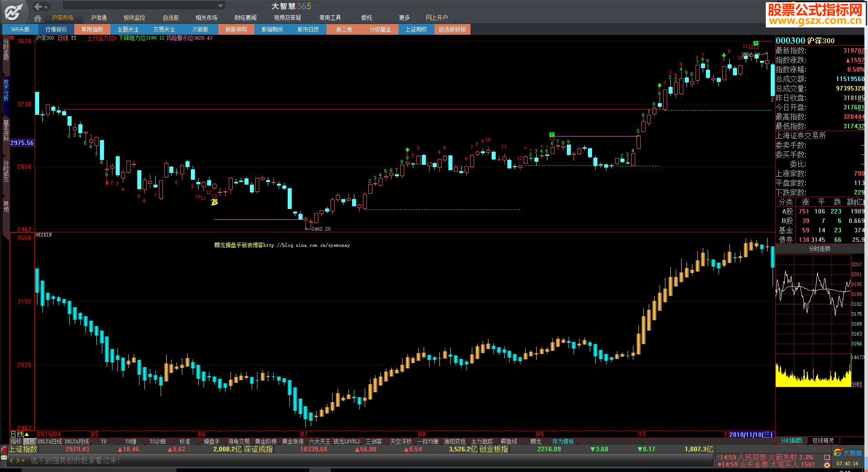This screenshot has height=472, width=868.
Task: Select the 股指期货 tab
Action: click(x=272, y=29)
